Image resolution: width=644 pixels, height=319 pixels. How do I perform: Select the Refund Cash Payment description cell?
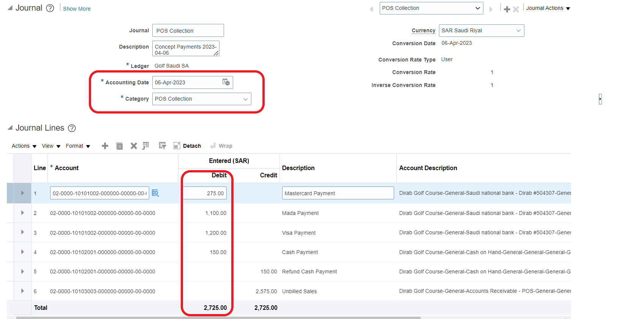309,272
